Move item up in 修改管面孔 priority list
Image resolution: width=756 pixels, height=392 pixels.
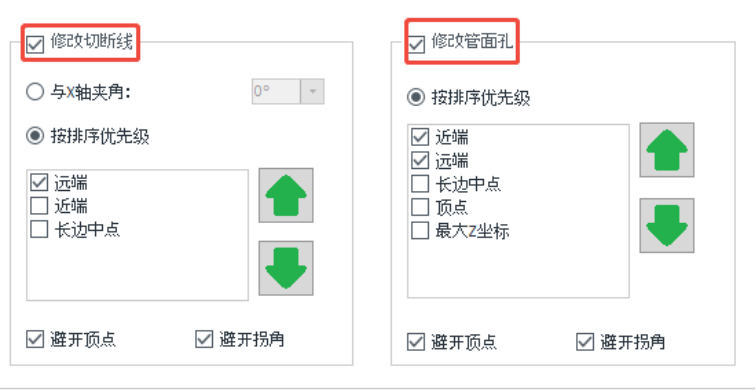[x=667, y=150]
